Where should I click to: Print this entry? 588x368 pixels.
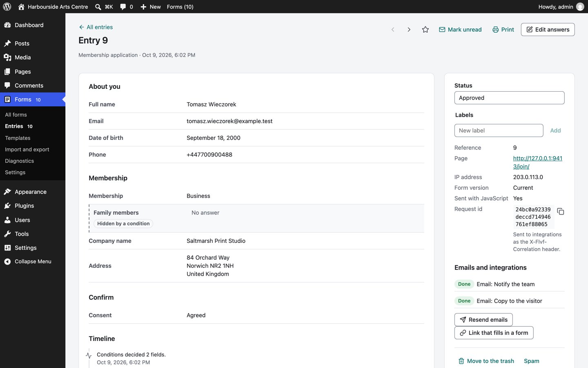tap(503, 29)
